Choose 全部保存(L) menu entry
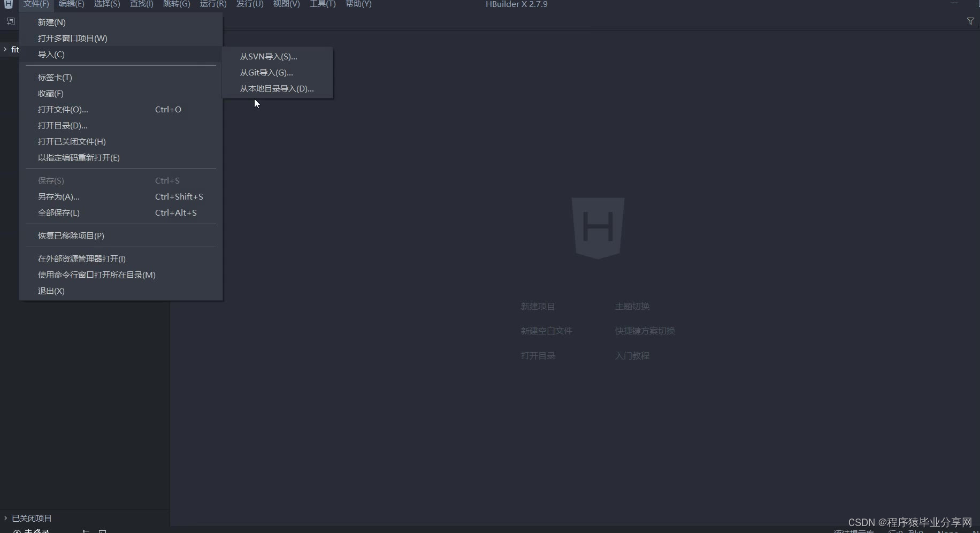Screen dimensions: 980x533 coord(121,212)
